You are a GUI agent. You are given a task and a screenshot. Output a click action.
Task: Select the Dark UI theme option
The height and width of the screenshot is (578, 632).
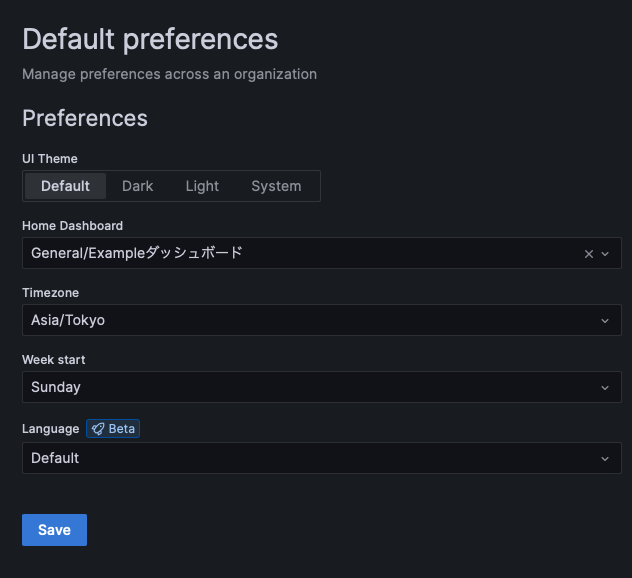coord(137,186)
